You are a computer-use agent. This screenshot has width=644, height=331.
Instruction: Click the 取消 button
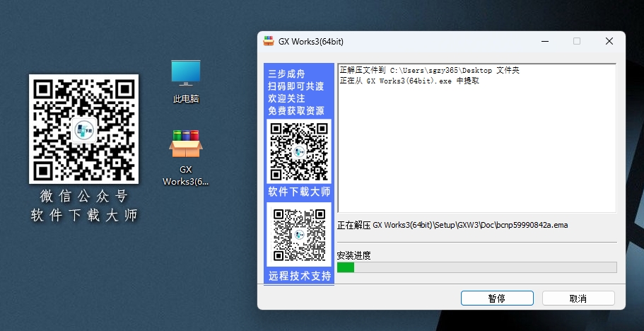(x=578, y=298)
